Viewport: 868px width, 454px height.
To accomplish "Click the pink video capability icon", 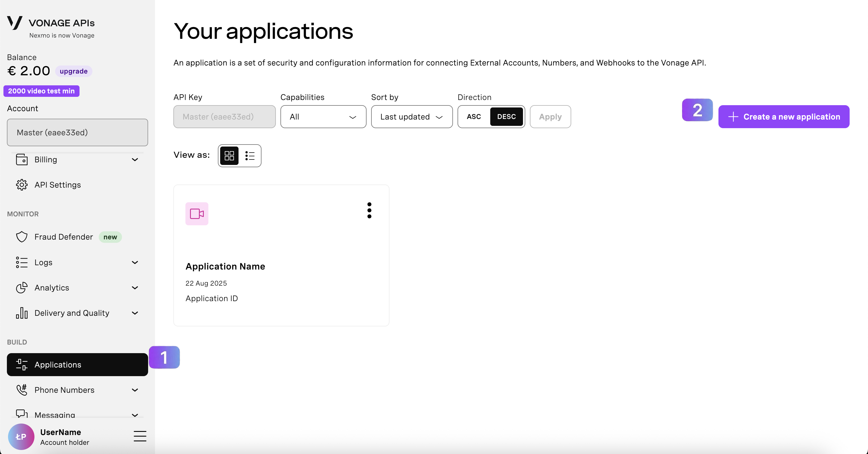I will pos(197,214).
